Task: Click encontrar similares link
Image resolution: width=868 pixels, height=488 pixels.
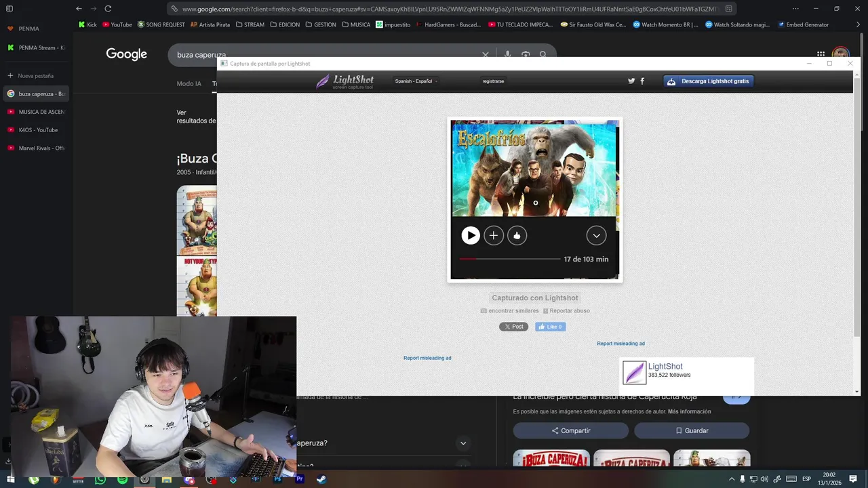Action: click(509, 310)
